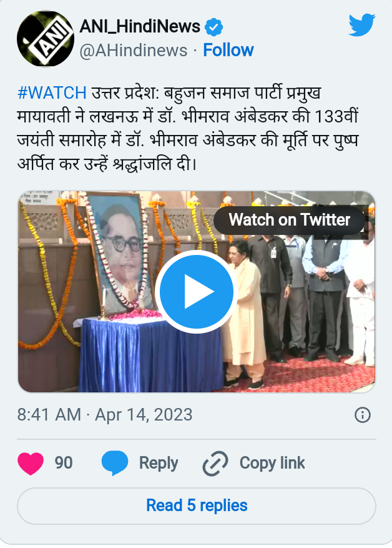
Task: Click the Twitter bird logo
Action: click(x=362, y=25)
